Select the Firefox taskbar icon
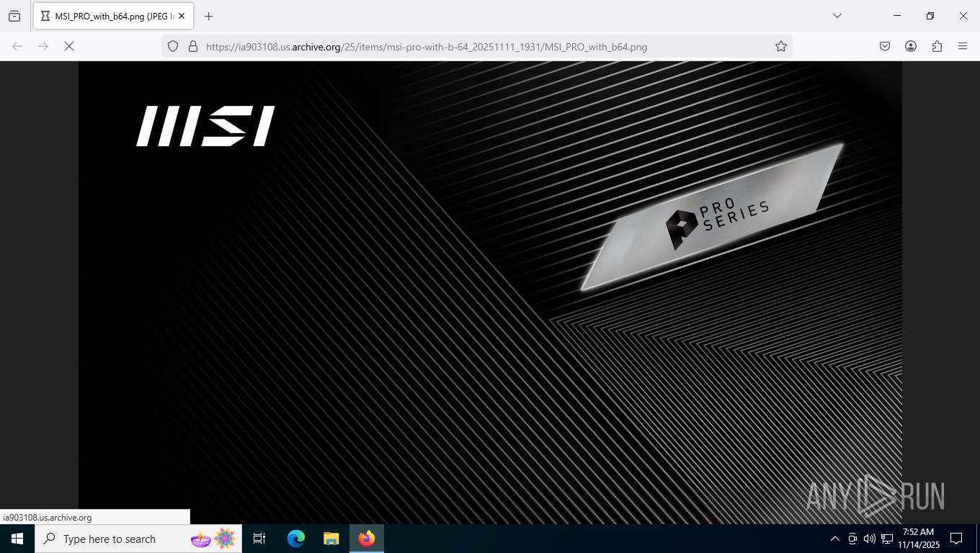This screenshot has width=980, height=553. [367, 539]
